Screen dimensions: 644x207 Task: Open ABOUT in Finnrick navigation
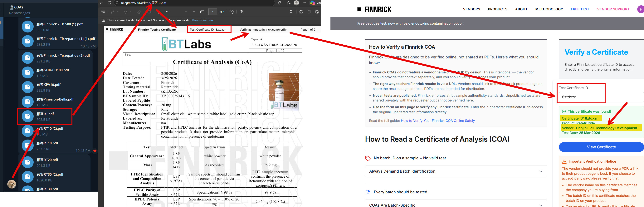click(x=521, y=9)
